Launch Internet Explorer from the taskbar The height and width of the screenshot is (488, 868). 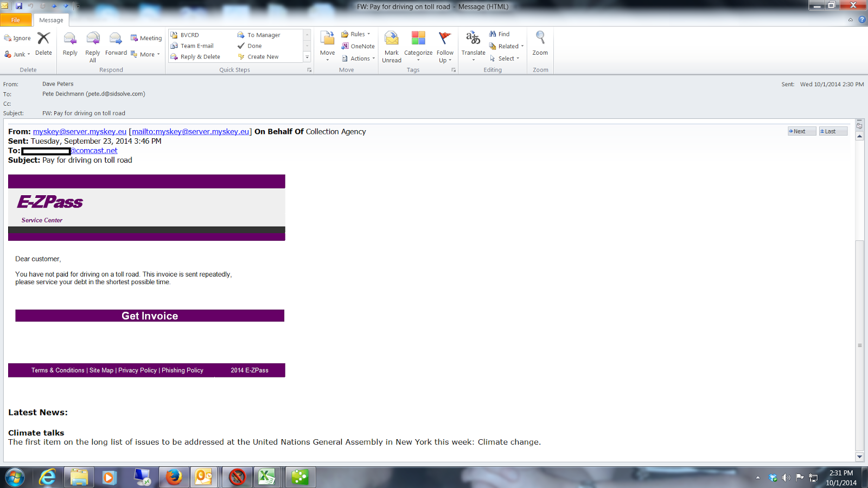click(x=47, y=477)
